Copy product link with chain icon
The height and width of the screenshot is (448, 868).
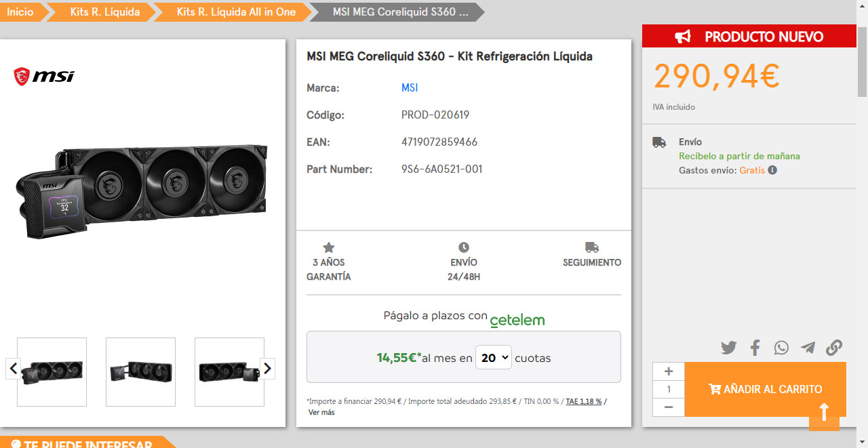click(x=834, y=348)
